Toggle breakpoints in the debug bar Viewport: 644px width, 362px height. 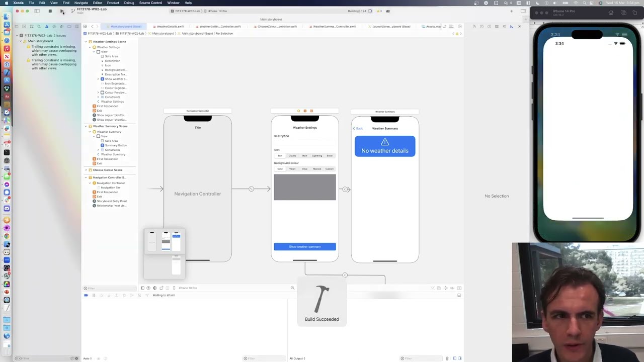(86, 295)
